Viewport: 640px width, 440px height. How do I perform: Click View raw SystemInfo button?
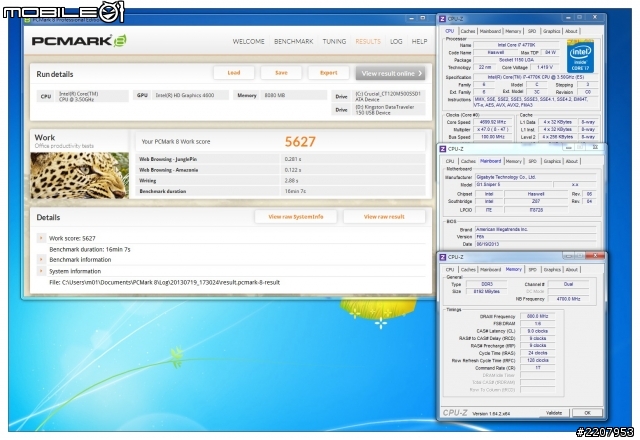[x=296, y=217]
